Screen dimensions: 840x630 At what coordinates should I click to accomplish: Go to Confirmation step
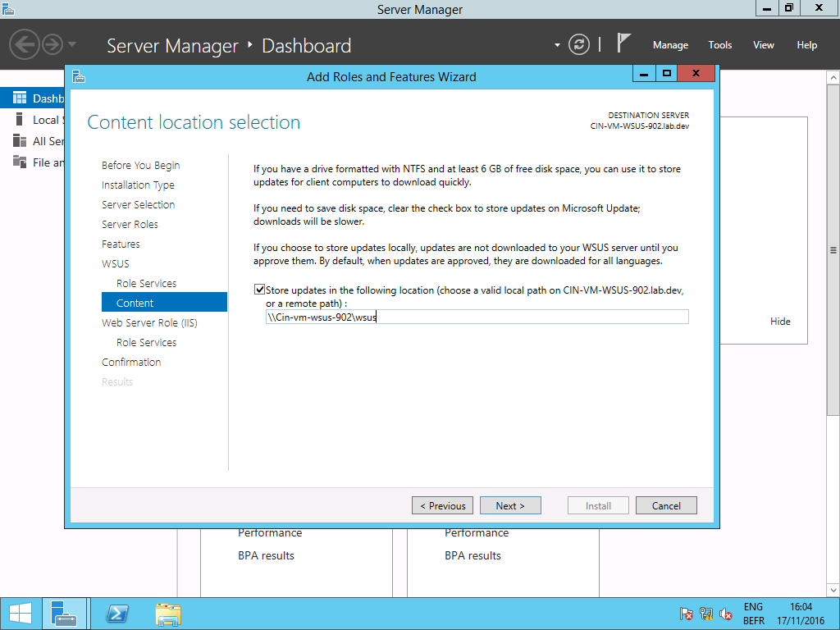pyautogui.click(x=131, y=362)
